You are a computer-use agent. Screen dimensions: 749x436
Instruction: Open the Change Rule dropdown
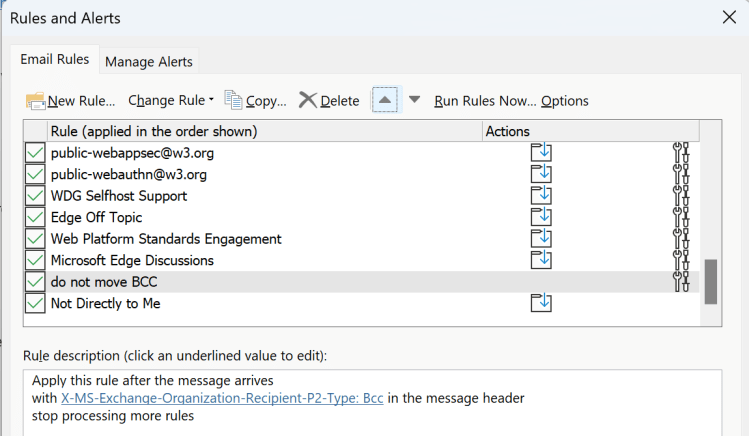tap(171, 100)
